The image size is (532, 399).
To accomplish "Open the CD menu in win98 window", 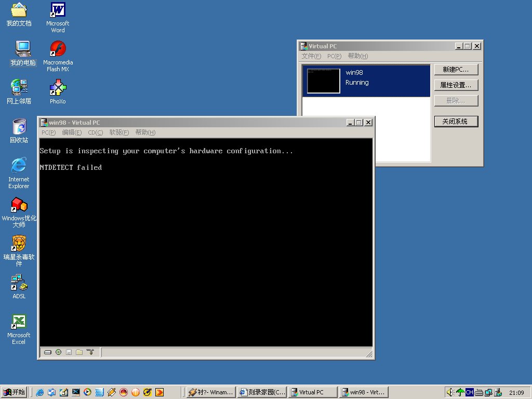I will [x=96, y=132].
